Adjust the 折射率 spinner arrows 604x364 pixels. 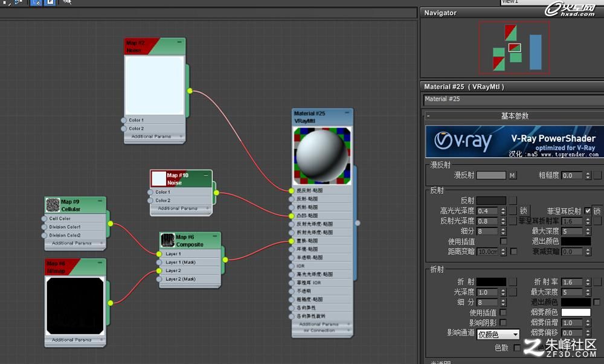tap(588, 282)
